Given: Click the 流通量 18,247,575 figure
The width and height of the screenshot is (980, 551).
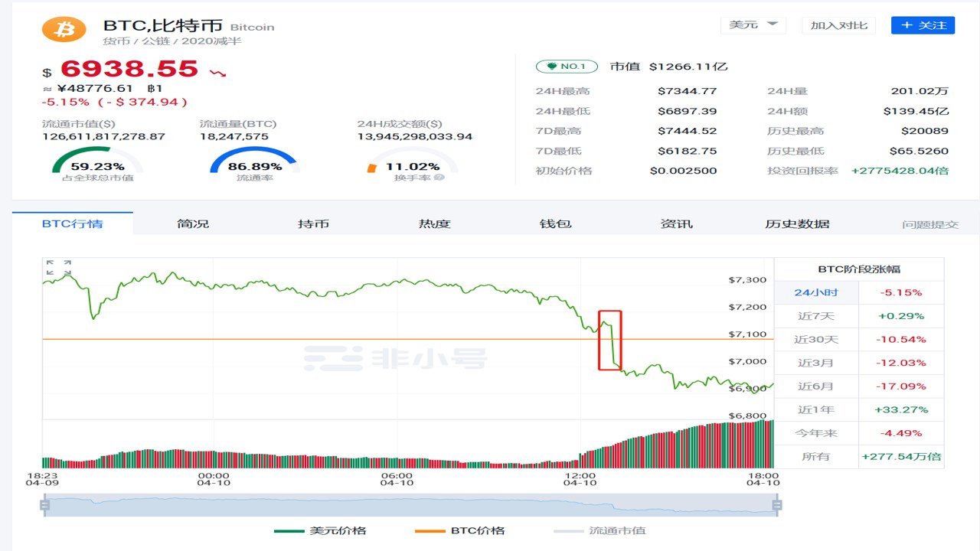Looking at the screenshot, I should pos(234,137).
